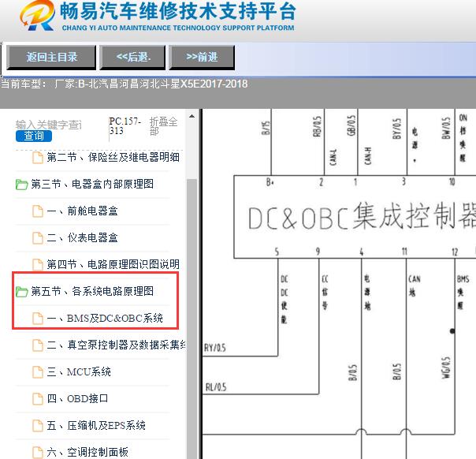Click the CAN-H signal label
The height and width of the screenshot is (459, 476).
pos(368,156)
